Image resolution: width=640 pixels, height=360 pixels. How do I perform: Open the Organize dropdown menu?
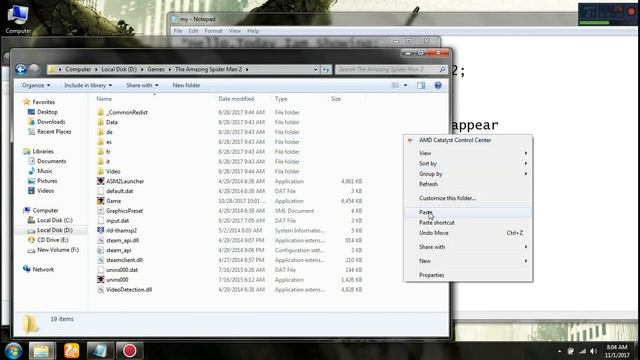(36, 85)
